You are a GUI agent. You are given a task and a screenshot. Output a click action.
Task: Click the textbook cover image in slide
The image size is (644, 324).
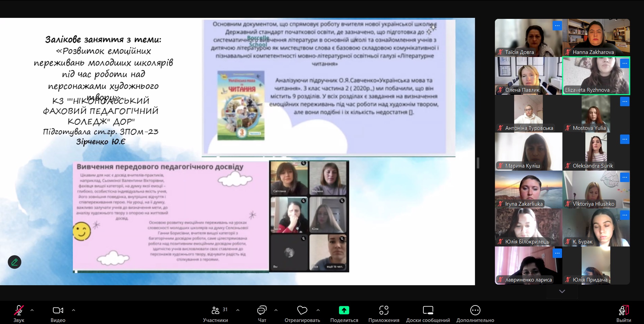click(x=241, y=106)
